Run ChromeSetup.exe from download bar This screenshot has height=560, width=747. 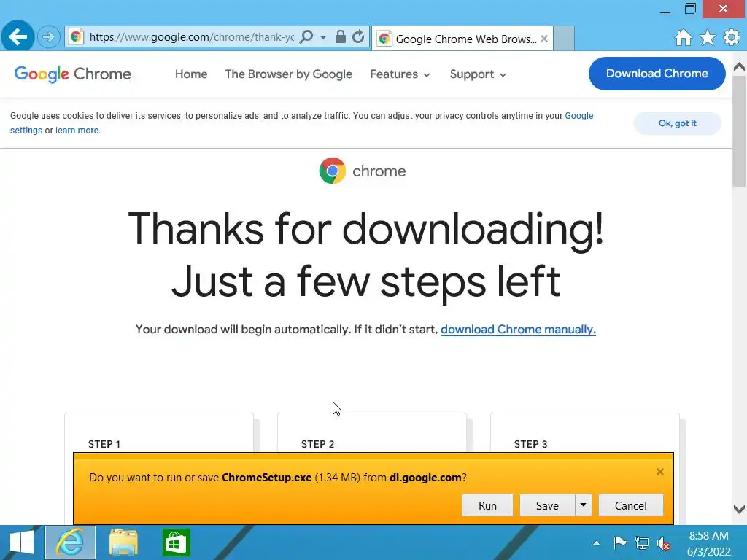point(487,505)
